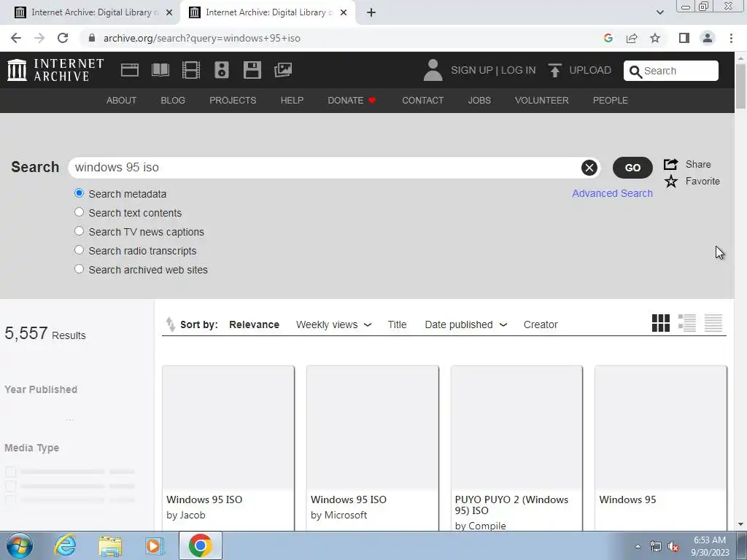Reload the page in Chrome
Image resolution: width=747 pixels, height=560 pixels.
(63, 38)
